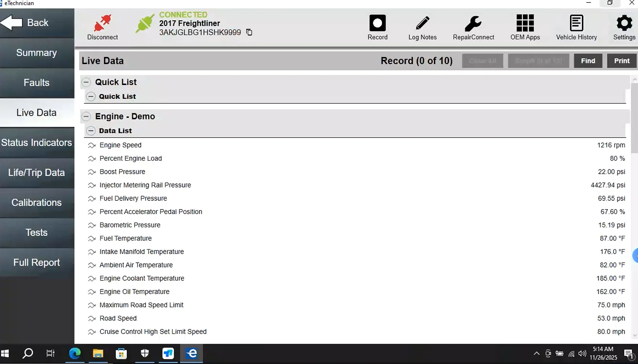Open the Settings gear
This screenshot has width=638, height=364.
[624, 23]
